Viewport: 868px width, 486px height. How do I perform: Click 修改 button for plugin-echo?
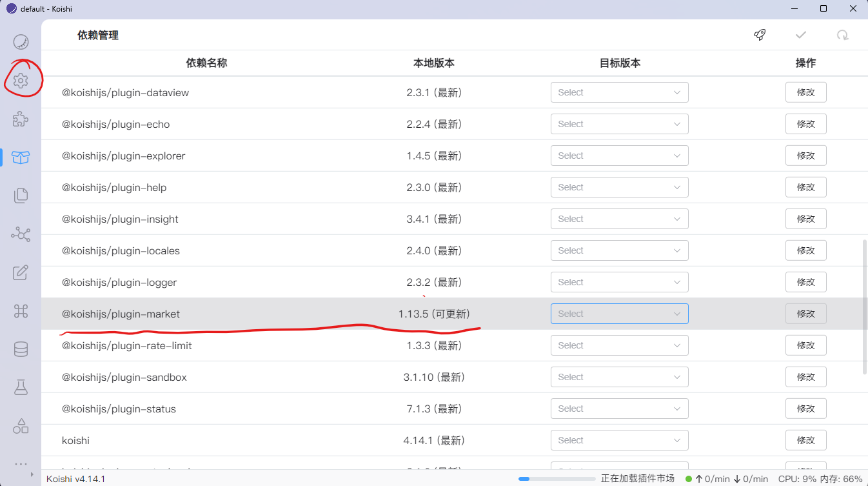[x=805, y=124]
